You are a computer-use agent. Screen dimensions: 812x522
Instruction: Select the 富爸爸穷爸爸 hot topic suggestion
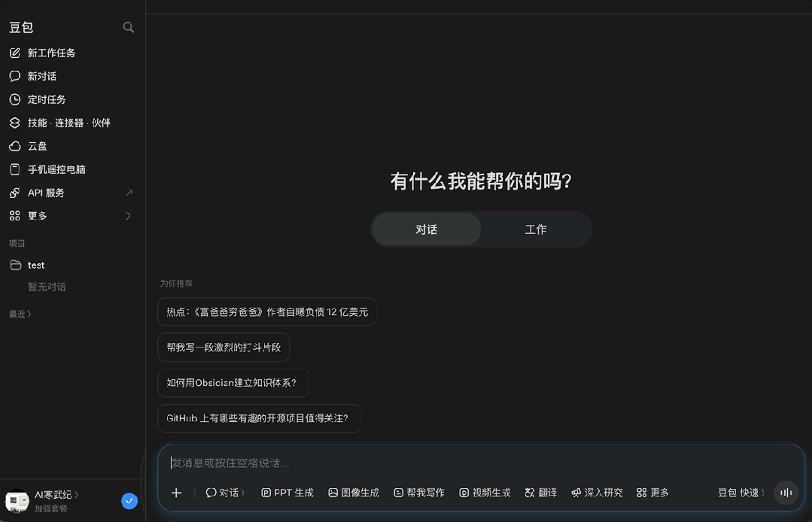266,312
